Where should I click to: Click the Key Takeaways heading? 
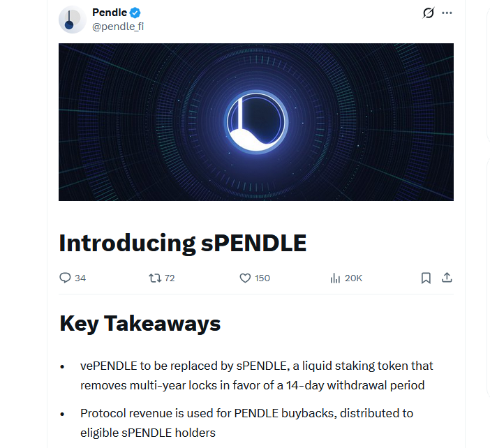tap(140, 324)
